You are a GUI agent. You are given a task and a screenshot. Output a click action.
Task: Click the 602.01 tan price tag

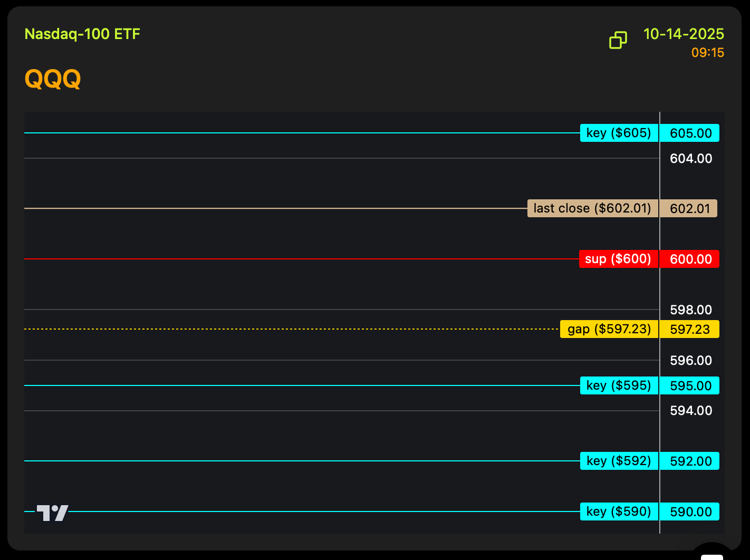(x=689, y=209)
